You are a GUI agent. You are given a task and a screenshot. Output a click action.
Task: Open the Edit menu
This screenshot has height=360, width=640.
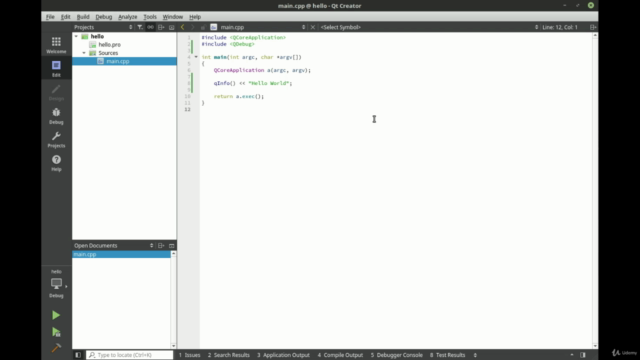click(x=65, y=17)
